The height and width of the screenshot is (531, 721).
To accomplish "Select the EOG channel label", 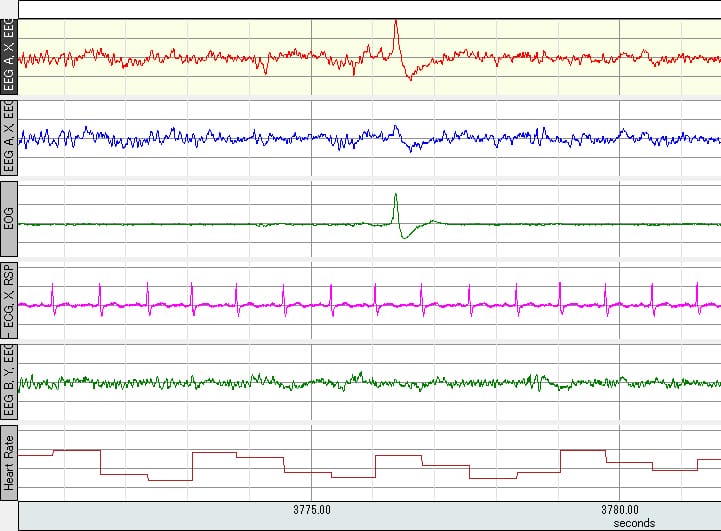I will pos(9,221).
